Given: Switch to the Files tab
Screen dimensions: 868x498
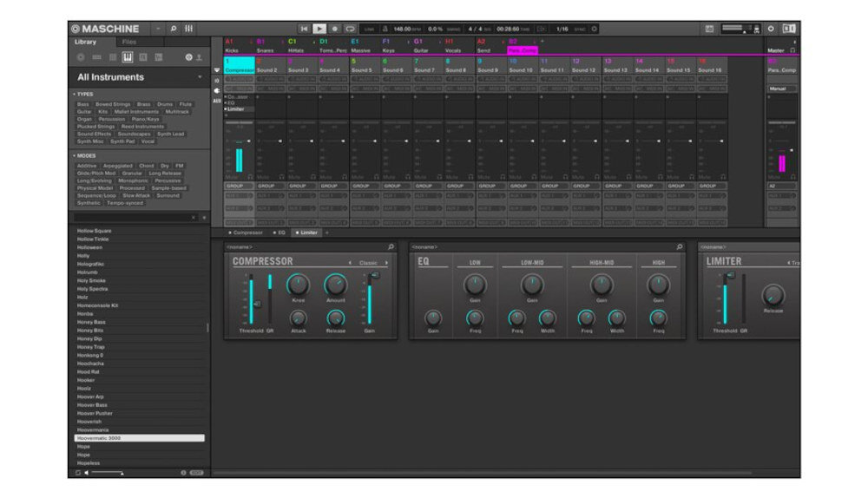Looking at the screenshot, I should coord(129,42).
